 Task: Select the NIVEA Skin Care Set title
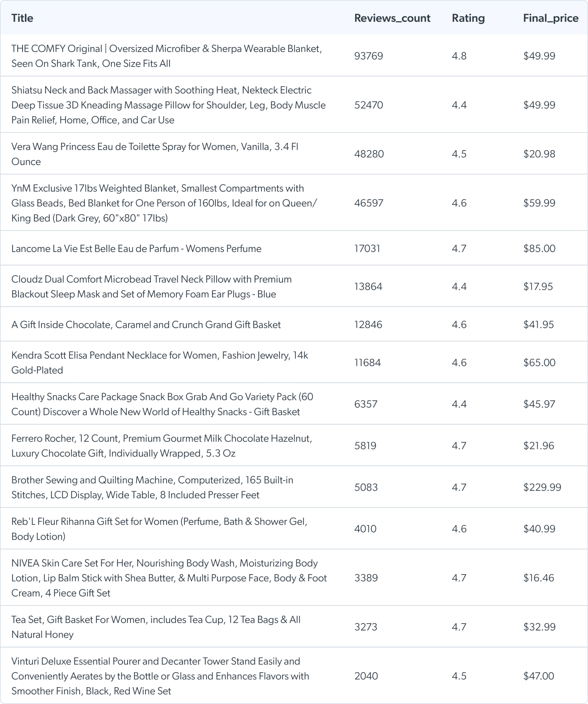[169, 578]
